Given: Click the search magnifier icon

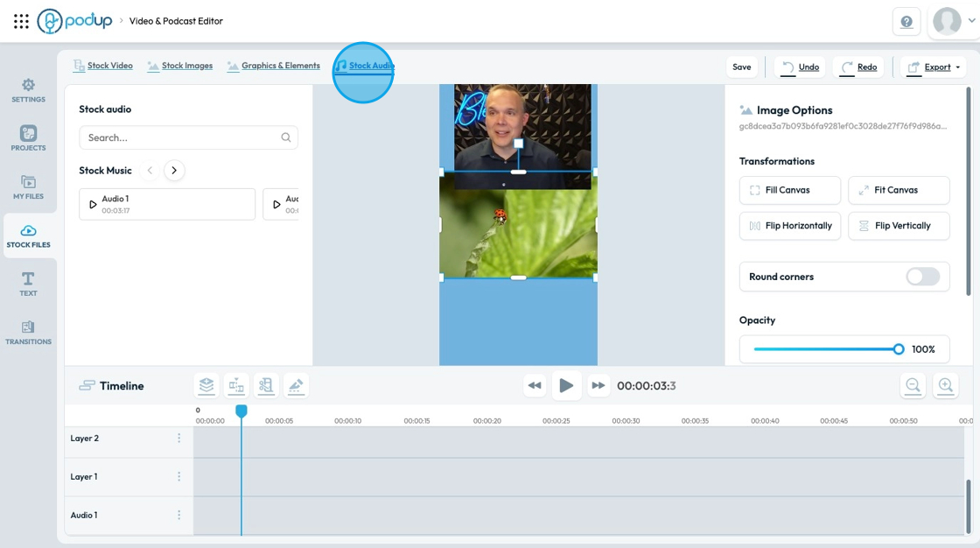Looking at the screenshot, I should tap(285, 137).
